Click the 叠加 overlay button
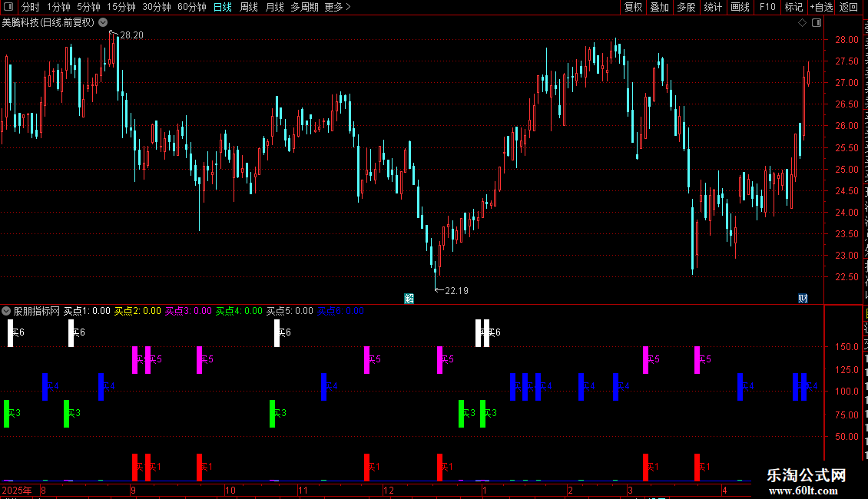The image size is (868, 499). pos(659,7)
